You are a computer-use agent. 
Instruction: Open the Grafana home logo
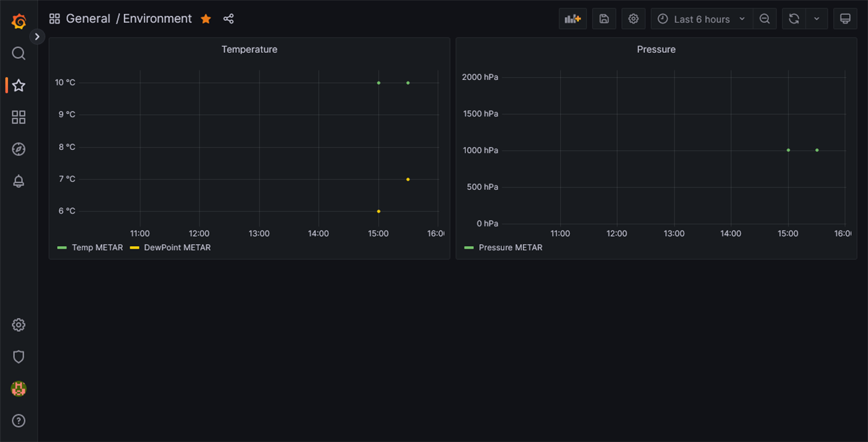coord(19,22)
